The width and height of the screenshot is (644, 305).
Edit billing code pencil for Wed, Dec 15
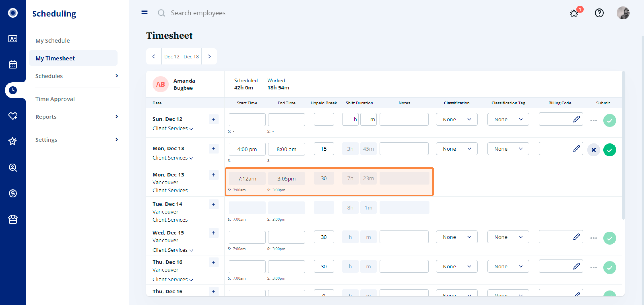(x=576, y=237)
